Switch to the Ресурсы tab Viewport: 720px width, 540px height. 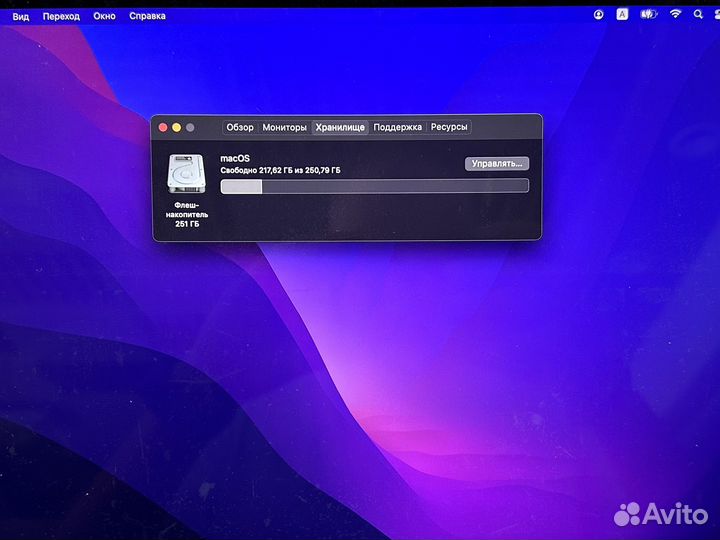click(x=449, y=127)
